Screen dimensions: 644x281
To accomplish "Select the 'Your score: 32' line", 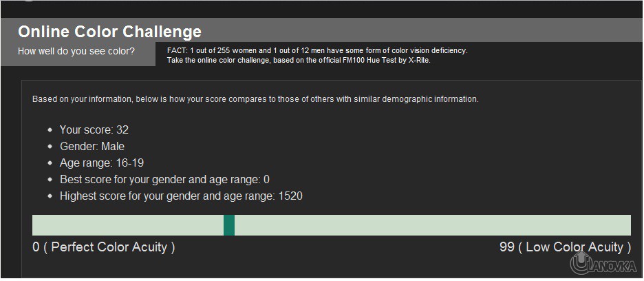I will point(94,130).
